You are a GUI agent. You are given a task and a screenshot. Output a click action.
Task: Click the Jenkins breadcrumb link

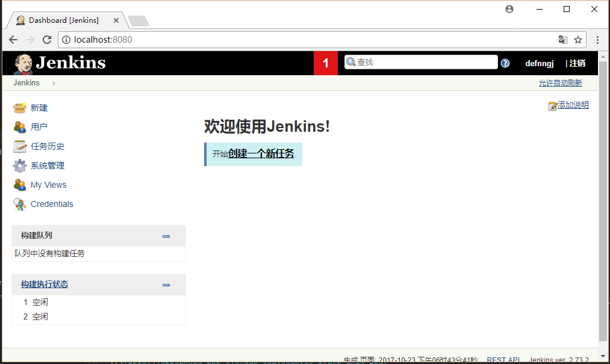26,83
